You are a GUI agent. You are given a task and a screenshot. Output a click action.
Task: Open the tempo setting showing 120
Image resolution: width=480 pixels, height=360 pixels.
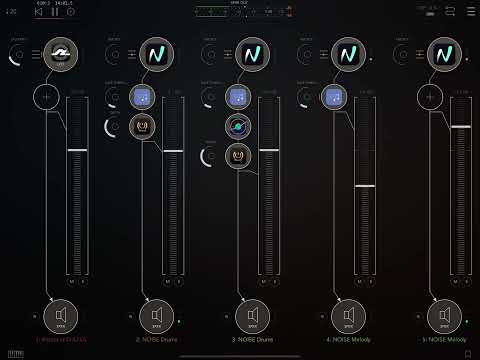pyautogui.click(x=11, y=12)
